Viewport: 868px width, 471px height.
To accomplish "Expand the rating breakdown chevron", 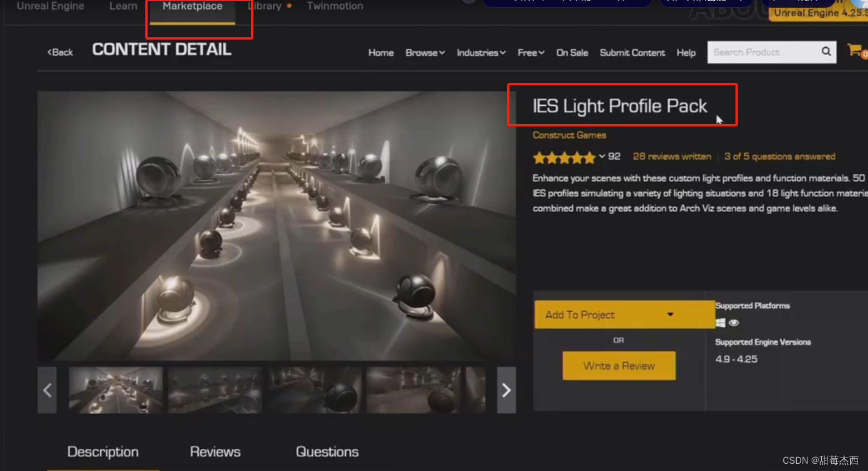I will coord(602,156).
